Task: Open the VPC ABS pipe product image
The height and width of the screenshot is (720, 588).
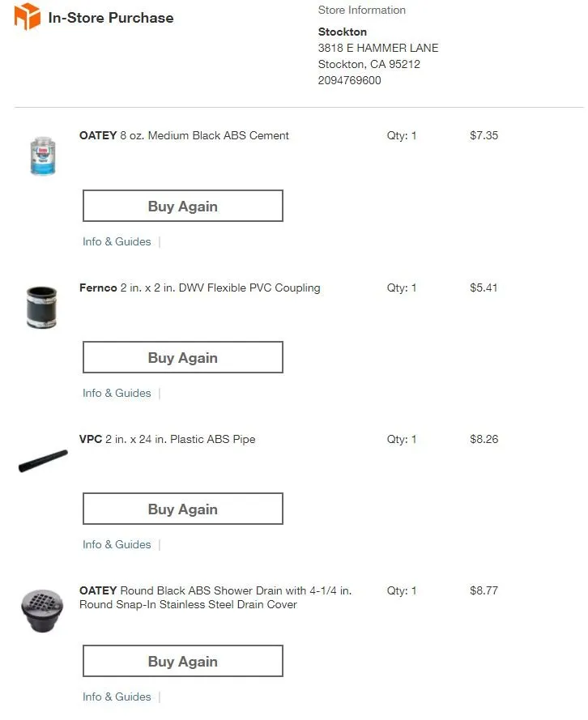Action: pyautogui.click(x=43, y=461)
